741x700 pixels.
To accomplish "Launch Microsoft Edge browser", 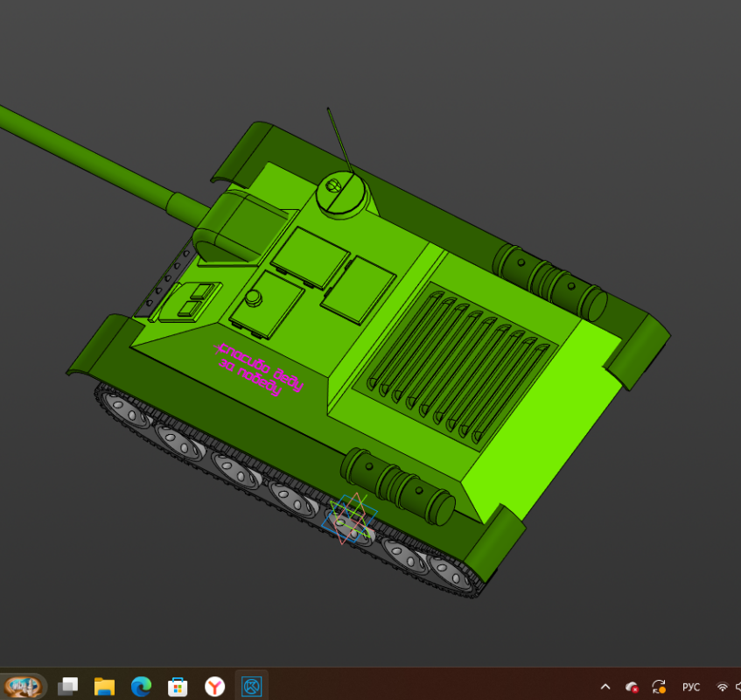I will (x=141, y=686).
